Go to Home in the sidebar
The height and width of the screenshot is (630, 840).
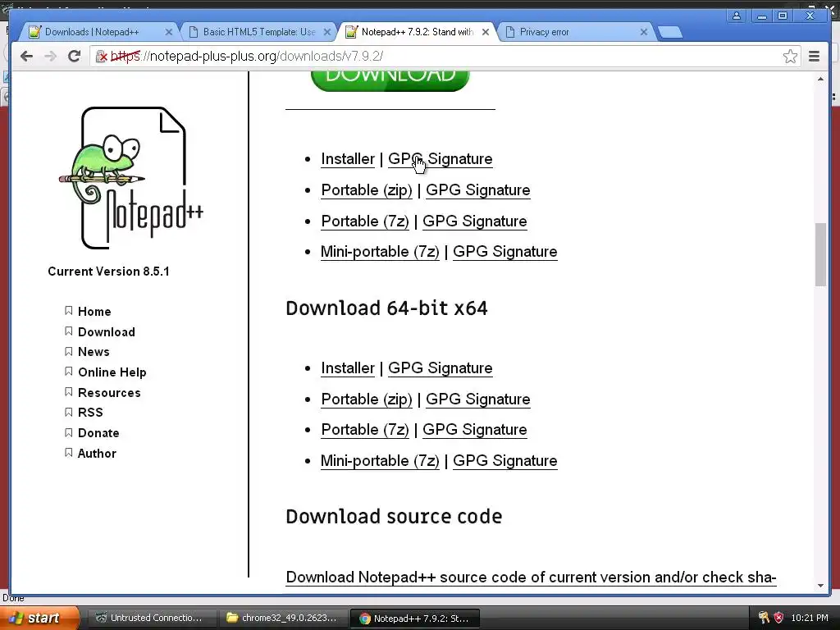pos(94,312)
